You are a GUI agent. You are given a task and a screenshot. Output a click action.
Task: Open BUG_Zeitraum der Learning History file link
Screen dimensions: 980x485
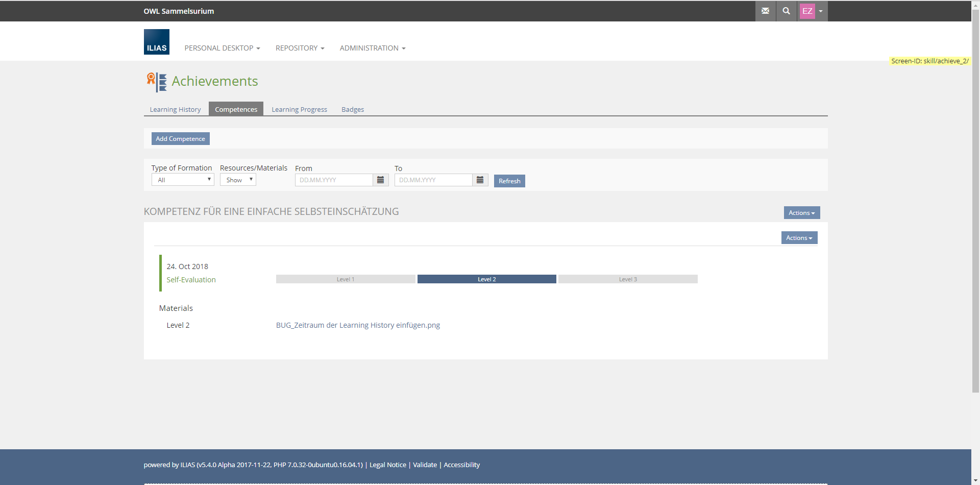pyautogui.click(x=358, y=325)
